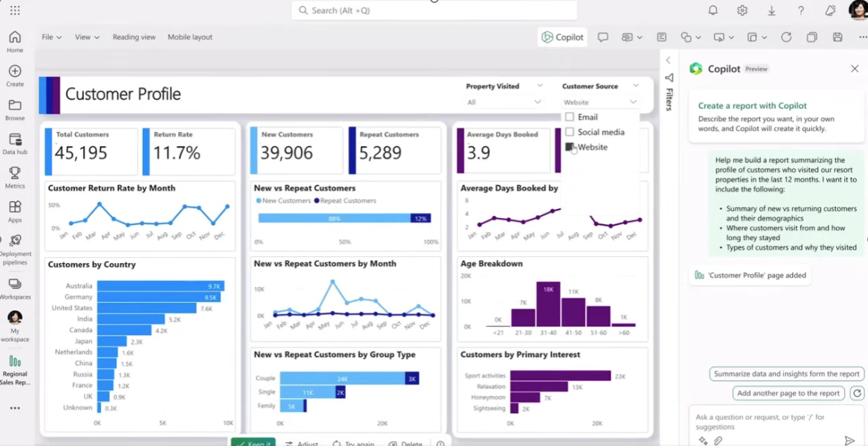Click the save icon in top toolbar
Screen dimensions: 868x446
pyautogui.click(x=837, y=37)
